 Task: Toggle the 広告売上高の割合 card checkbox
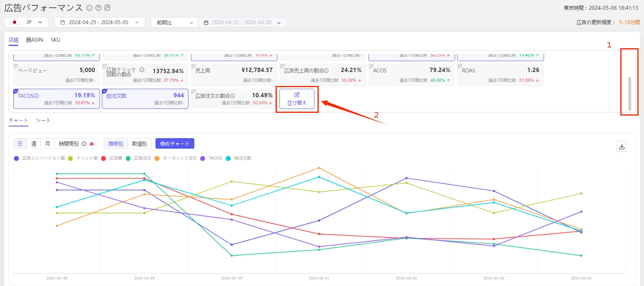tap(282, 66)
